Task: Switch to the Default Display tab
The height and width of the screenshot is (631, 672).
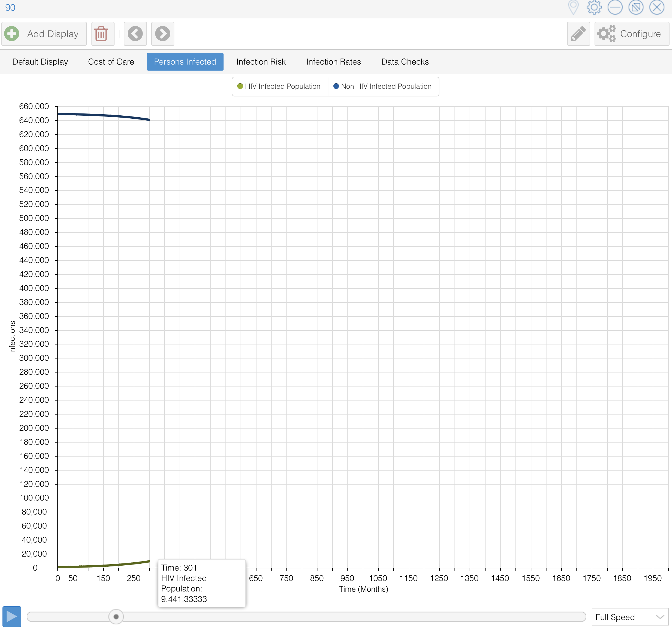Action: coord(40,62)
